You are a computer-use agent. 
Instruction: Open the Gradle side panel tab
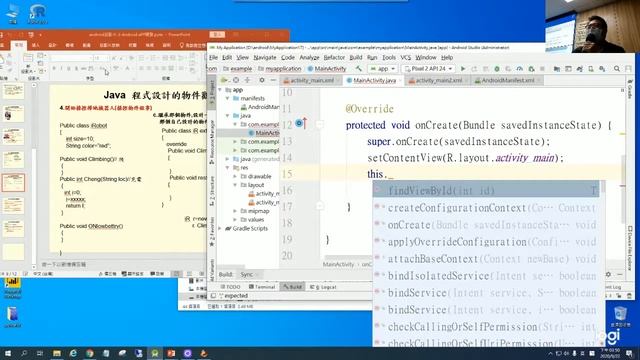click(x=630, y=90)
